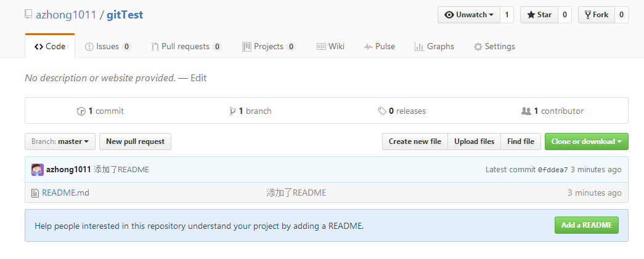Image resolution: width=644 pixels, height=259 pixels.
Task: View the 0 releases link
Action: coord(402,111)
